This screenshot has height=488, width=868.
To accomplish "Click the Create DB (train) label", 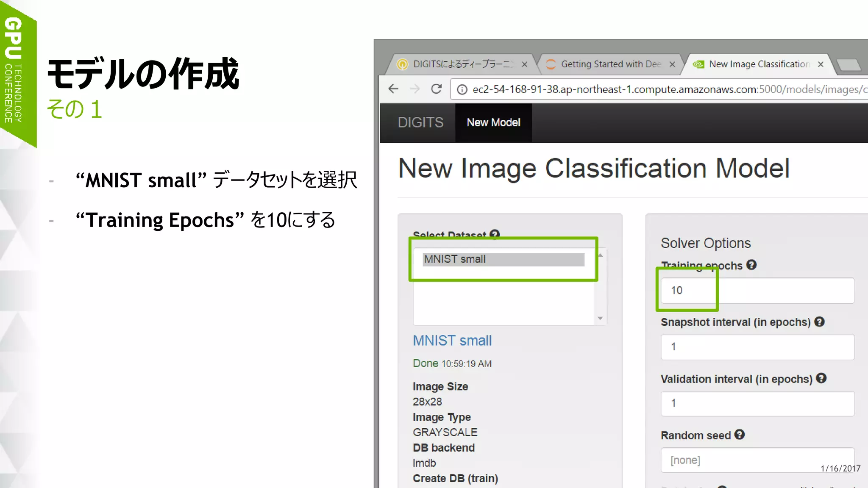I will coord(455,478).
